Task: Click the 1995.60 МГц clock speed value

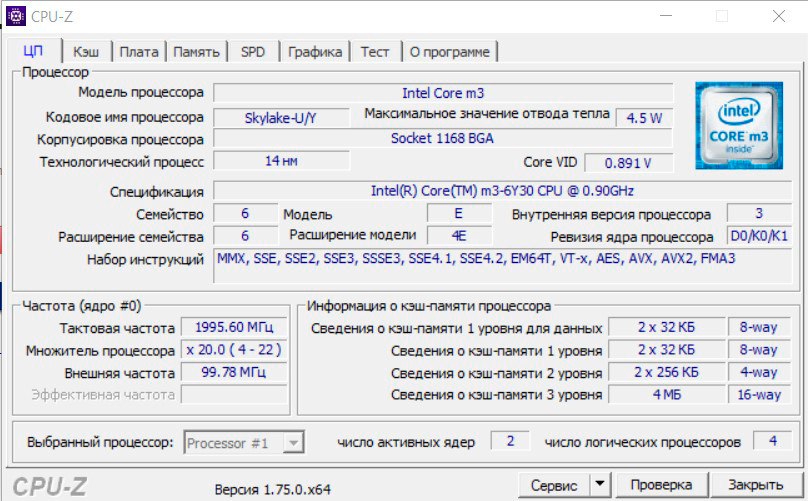Action: pyautogui.click(x=234, y=327)
